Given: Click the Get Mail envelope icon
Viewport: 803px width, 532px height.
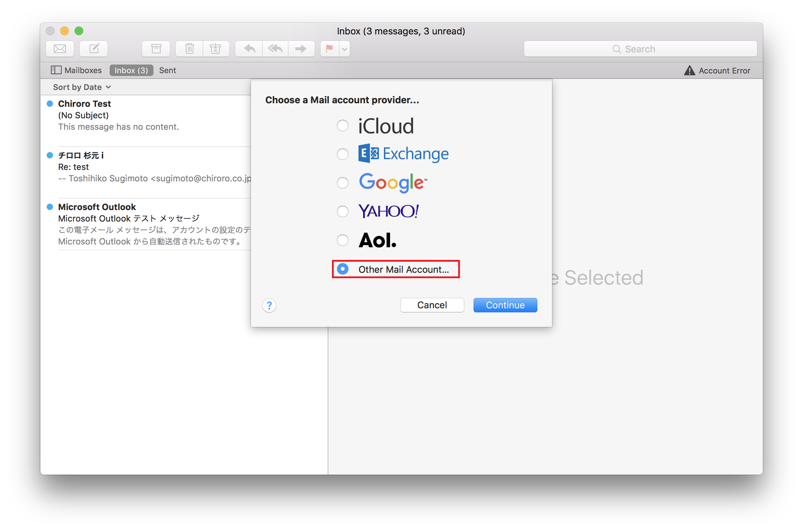Looking at the screenshot, I should pyautogui.click(x=60, y=49).
